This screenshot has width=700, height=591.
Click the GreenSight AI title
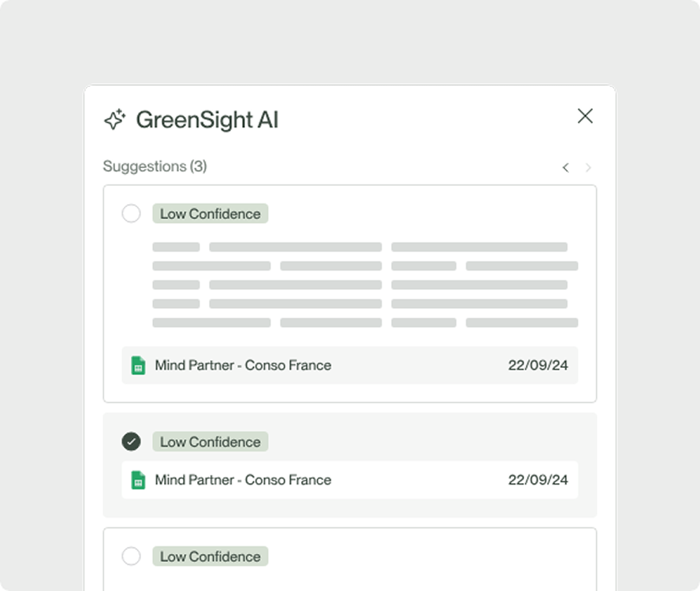pos(207,120)
